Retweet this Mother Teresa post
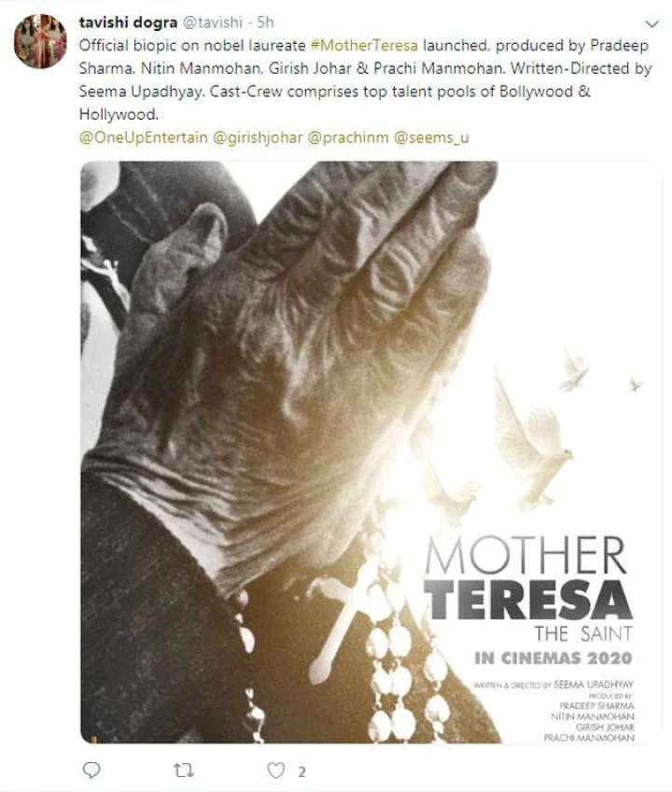The image size is (672, 792). coord(183,771)
